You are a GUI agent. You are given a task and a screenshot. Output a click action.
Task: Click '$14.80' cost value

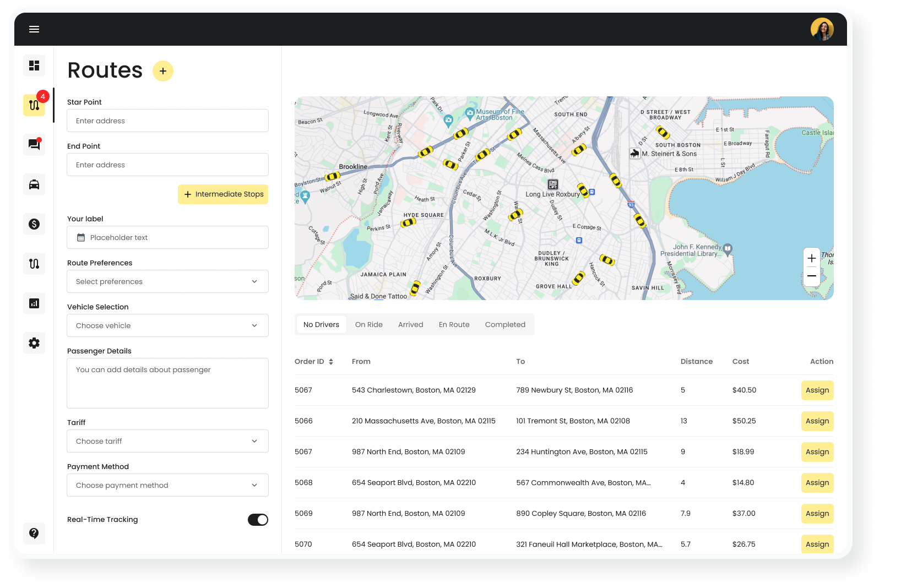point(743,483)
